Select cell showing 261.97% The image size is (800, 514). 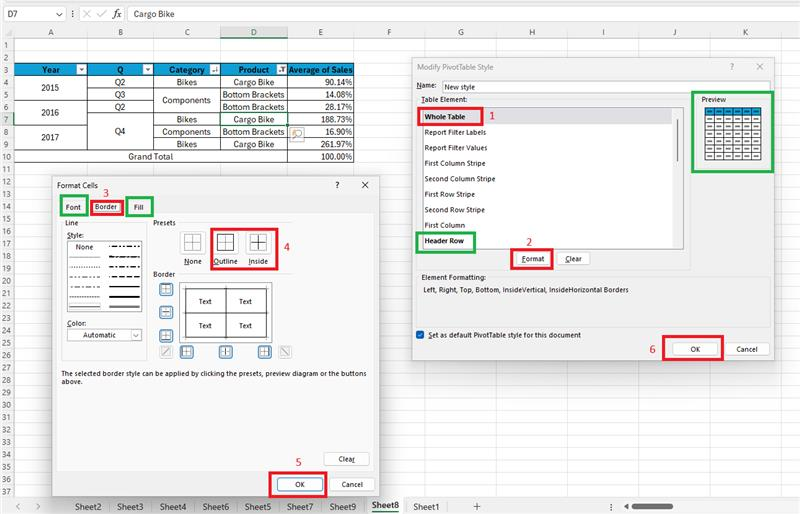point(320,144)
